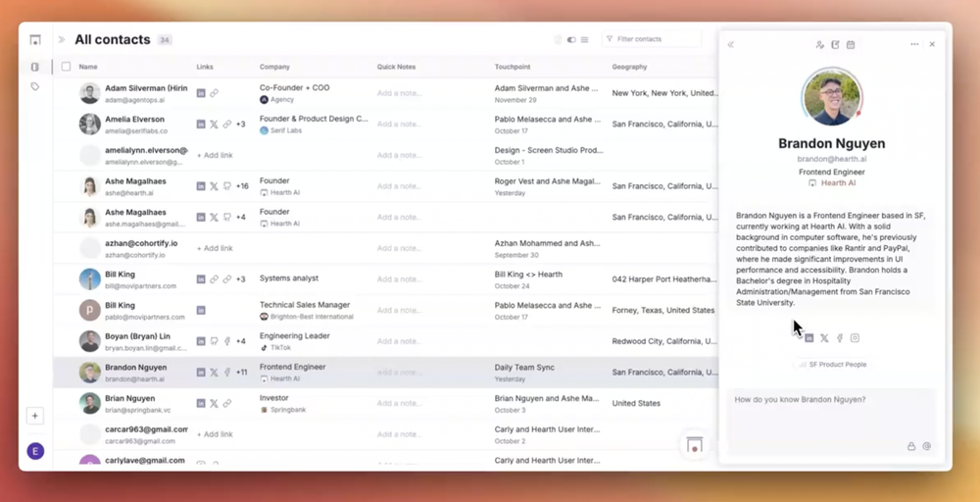Expand +3 links for bill@movipartners.com
This screenshot has width=980, height=502.
point(241,279)
